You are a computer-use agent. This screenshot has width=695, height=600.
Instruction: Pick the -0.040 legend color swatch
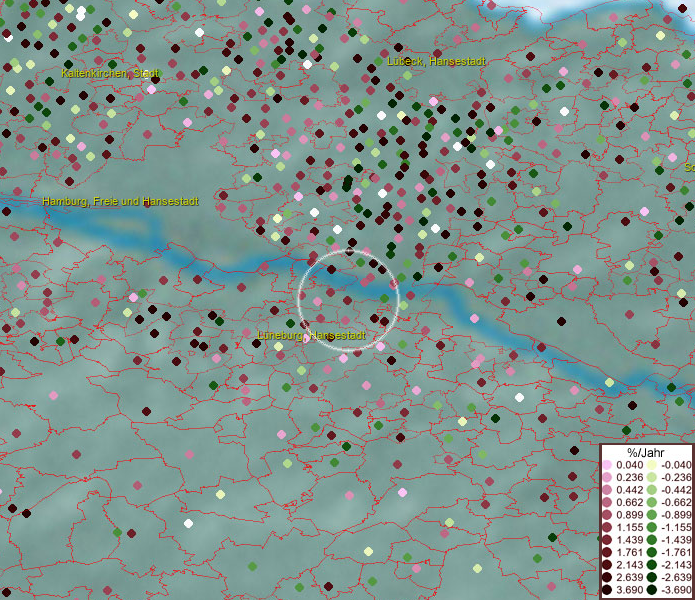(x=652, y=465)
